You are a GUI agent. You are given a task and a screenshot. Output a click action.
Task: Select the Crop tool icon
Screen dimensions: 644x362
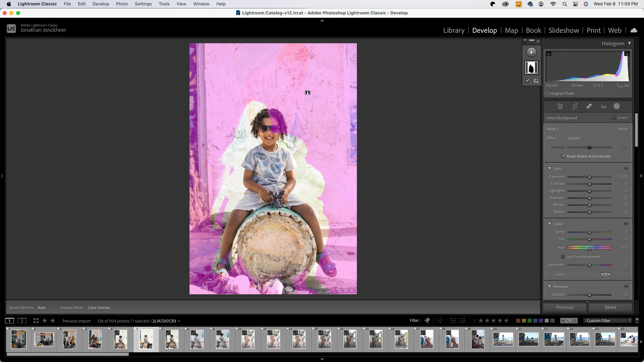point(575,106)
